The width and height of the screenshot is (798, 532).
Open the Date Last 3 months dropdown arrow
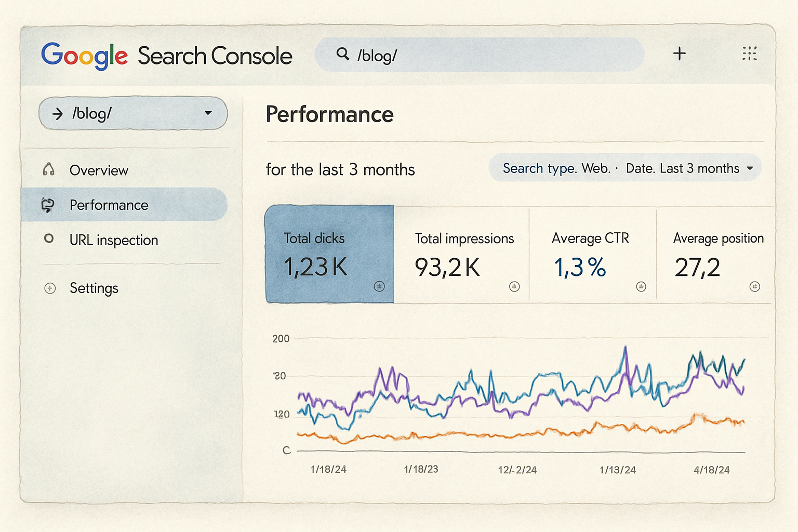[x=750, y=168]
